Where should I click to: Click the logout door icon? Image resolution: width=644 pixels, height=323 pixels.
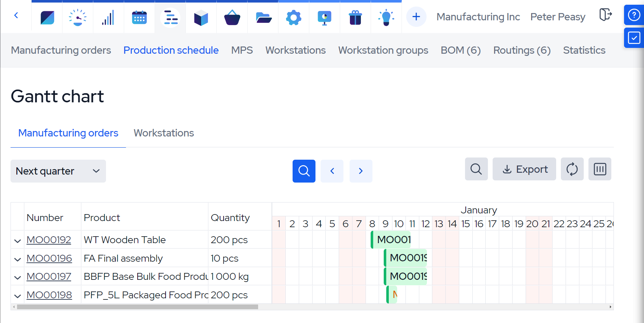coord(605,15)
